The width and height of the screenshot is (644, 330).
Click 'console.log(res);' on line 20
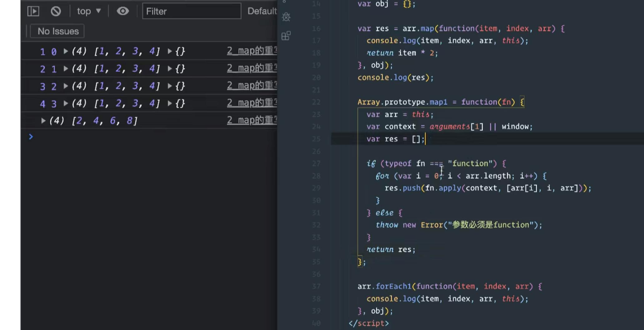[x=396, y=77]
